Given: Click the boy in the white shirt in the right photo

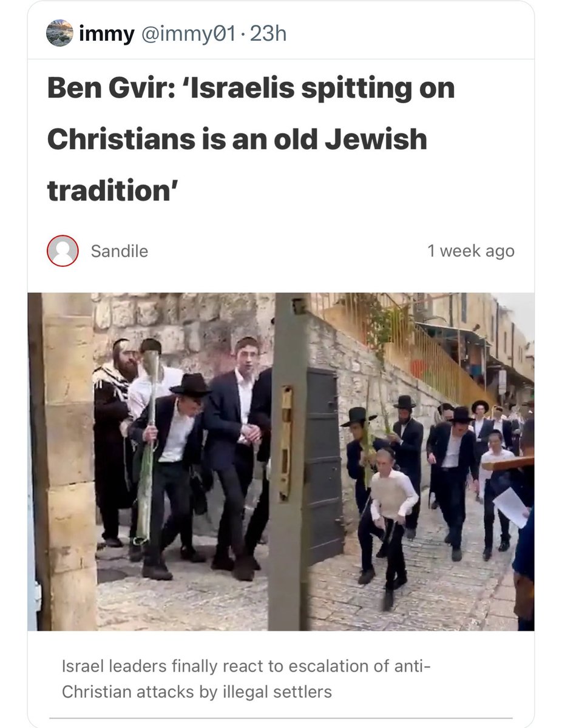Looking at the screenshot, I should coord(391,522).
